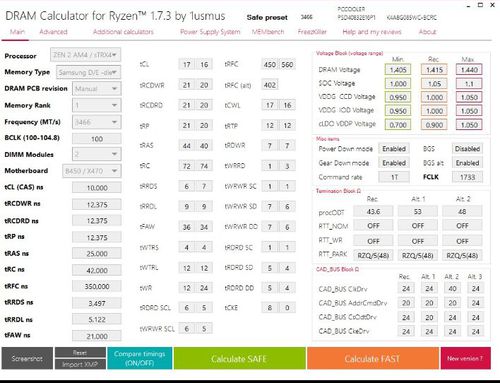Viewport: 500px width, 383px height.
Task: Click the BGS Disabled field
Action: click(x=467, y=149)
